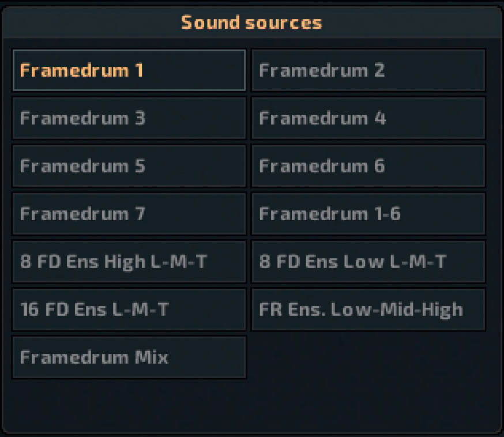The width and height of the screenshot is (504, 437).
Task: Select the Framedrum 1-6 combined source
Action: [368, 214]
